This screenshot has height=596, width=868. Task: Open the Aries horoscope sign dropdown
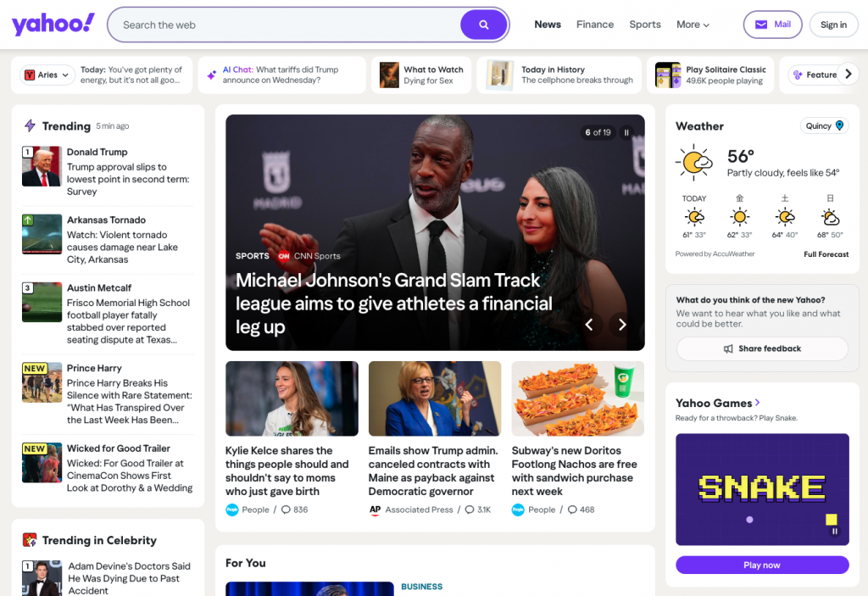47,75
